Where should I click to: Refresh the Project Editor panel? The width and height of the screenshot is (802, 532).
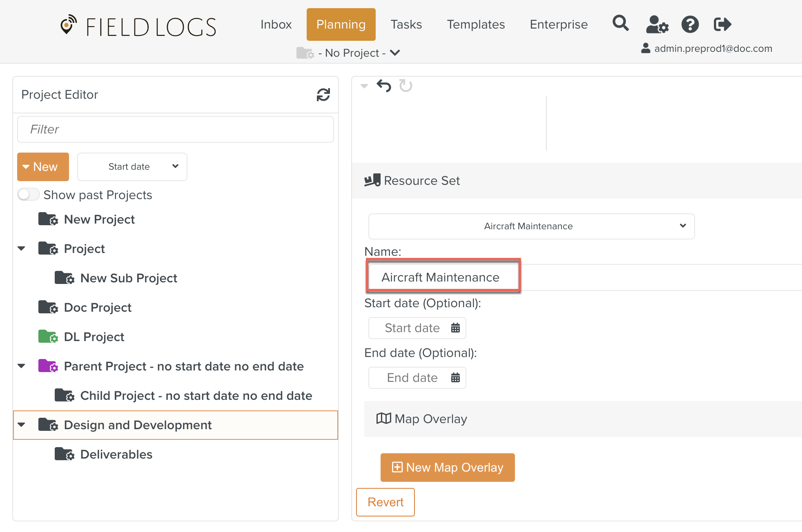point(323,95)
